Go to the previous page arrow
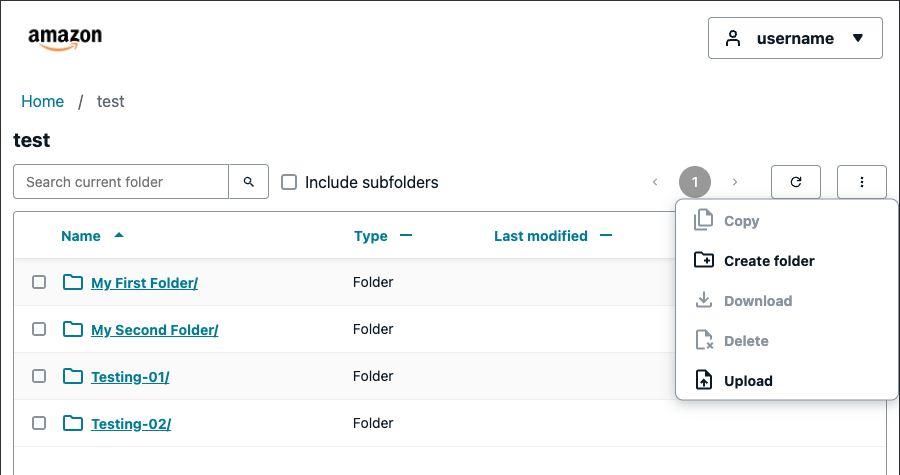900x475 pixels. (655, 182)
